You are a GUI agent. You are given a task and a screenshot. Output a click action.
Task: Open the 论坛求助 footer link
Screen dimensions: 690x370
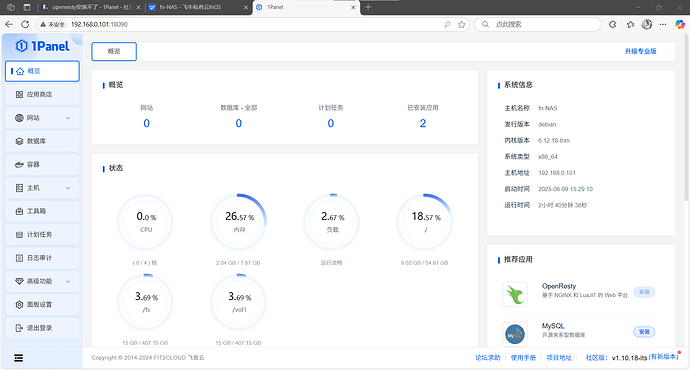[x=488, y=358]
